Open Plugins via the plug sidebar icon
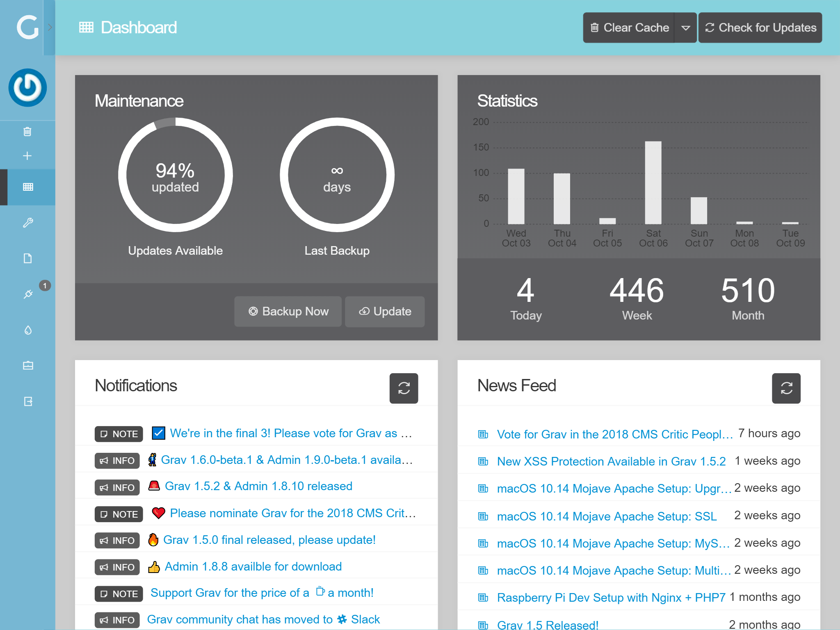Viewport: 840px width, 630px height. [x=27, y=294]
